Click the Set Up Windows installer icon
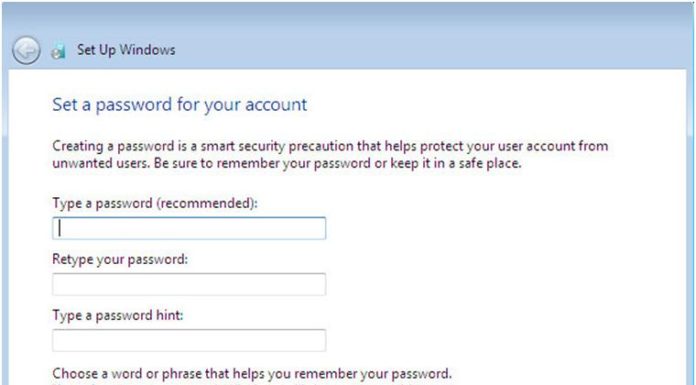The image size is (696, 385). pos(59,51)
